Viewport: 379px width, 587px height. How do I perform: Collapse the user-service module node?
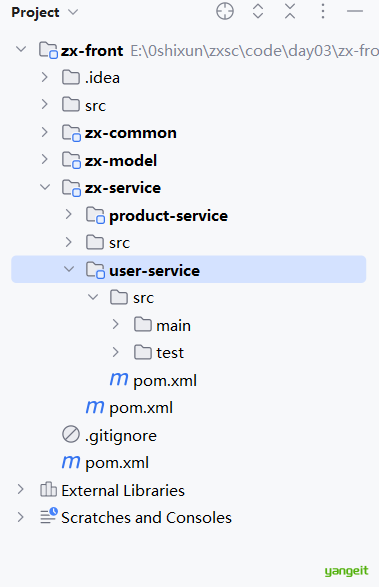[x=69, y=269]
